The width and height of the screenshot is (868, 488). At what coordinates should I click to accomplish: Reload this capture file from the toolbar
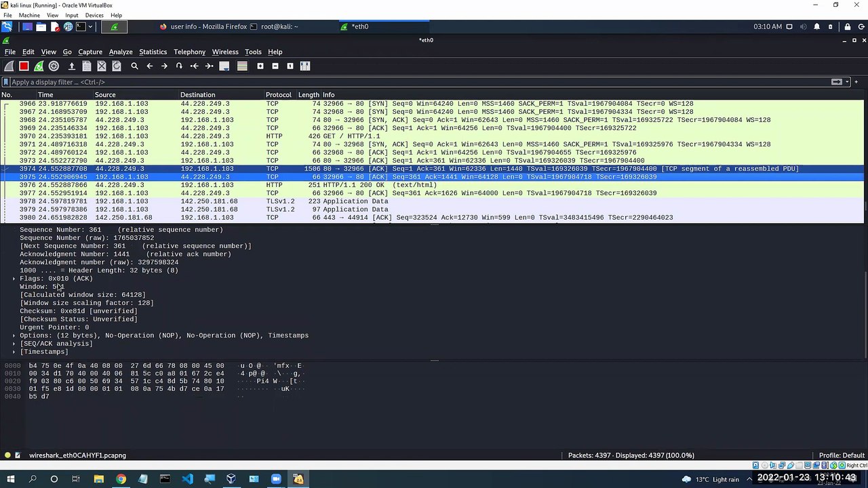point(117,66)
